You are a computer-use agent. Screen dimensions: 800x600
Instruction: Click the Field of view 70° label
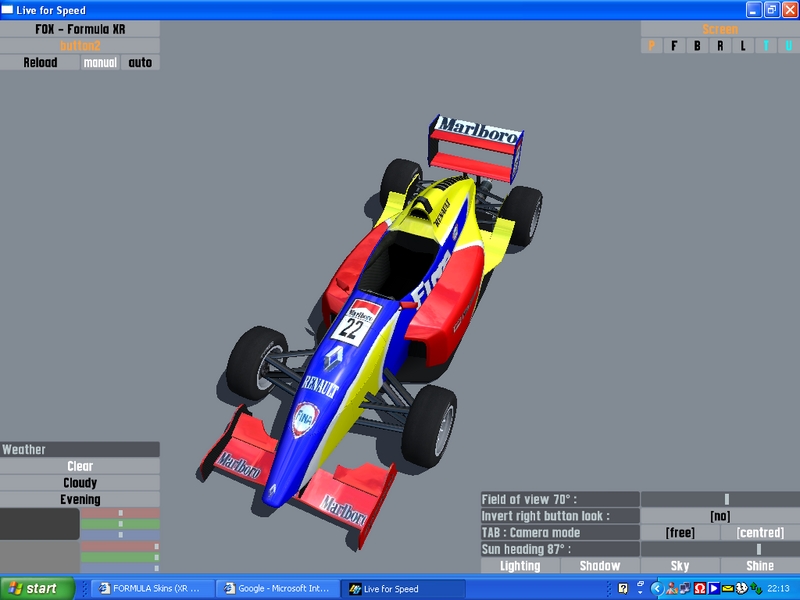coord(560,499)
